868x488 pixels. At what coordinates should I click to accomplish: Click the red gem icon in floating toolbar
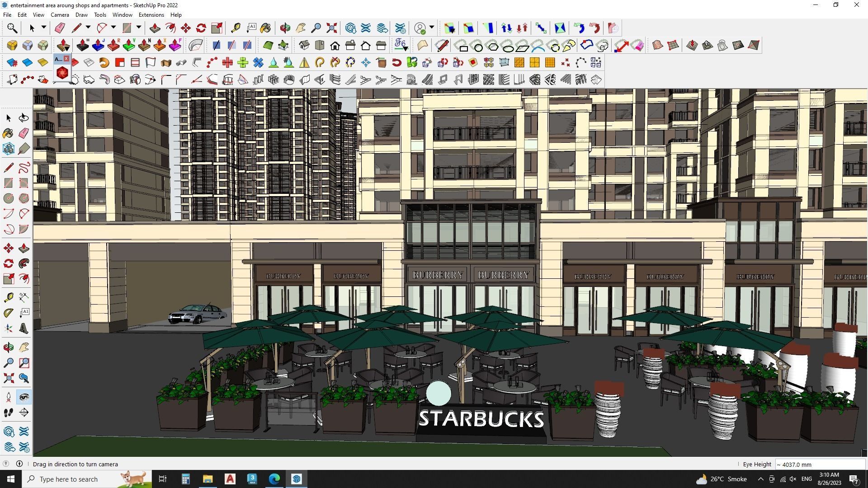tap(62, 72)
